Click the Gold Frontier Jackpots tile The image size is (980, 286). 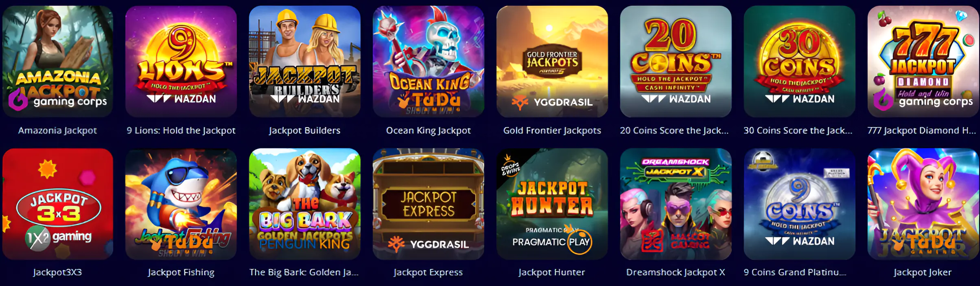click(552, 62)
